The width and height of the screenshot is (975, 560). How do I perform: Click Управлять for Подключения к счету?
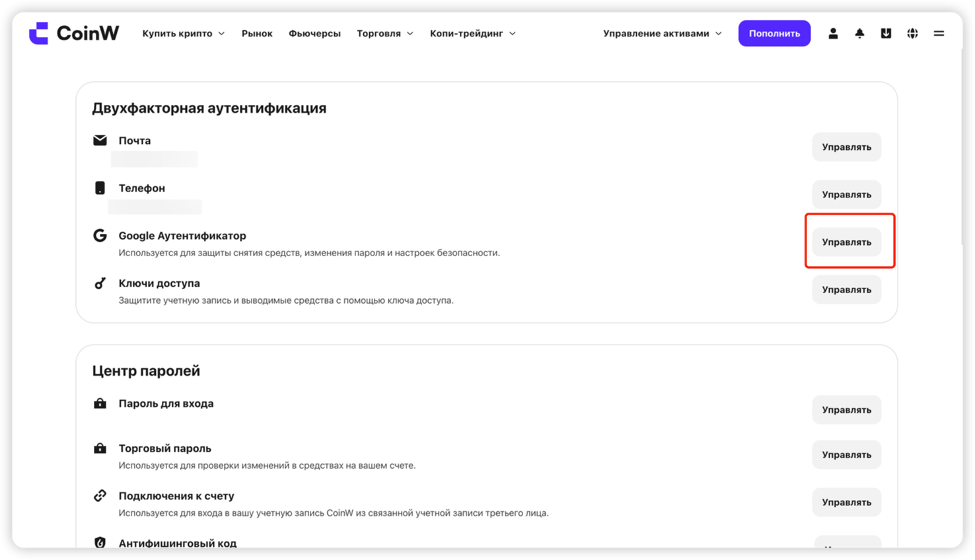(x=846, y=502)
